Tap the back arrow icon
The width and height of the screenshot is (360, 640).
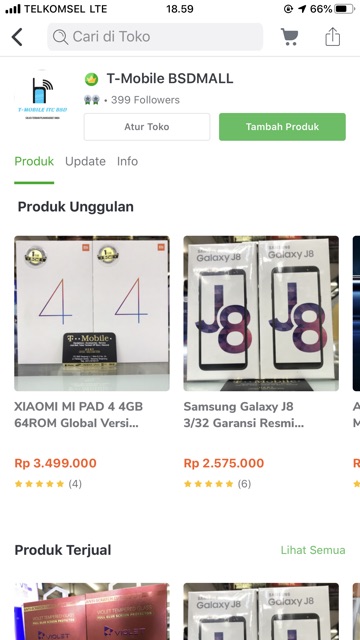tap(17, 37)
